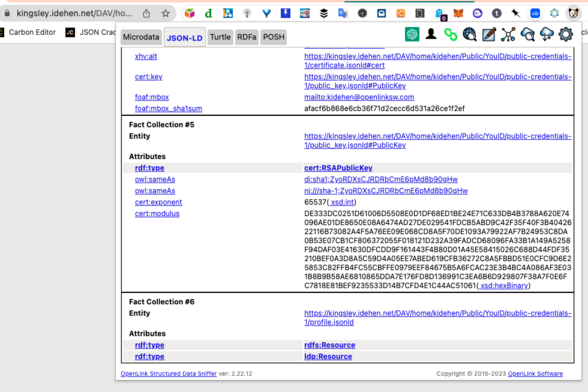
Task: Click the lightbulb extension icon
Action: [x=247, y=14]
